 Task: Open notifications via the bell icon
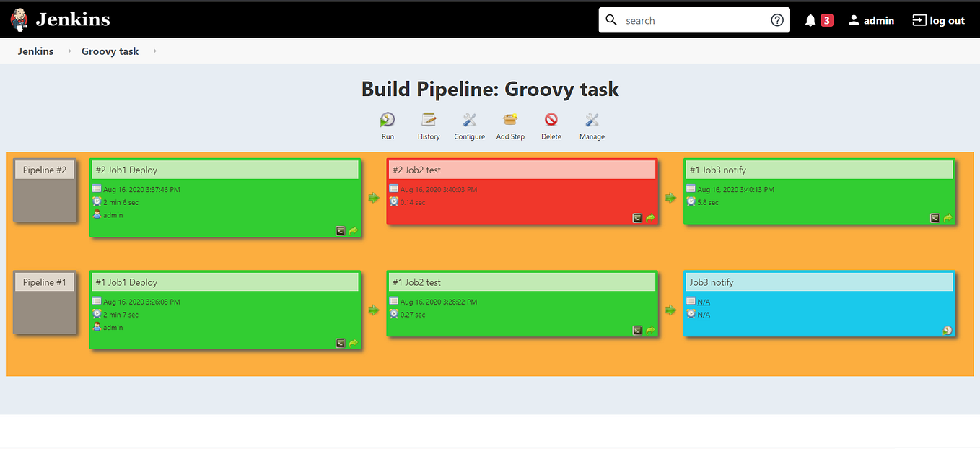(809, 19)
